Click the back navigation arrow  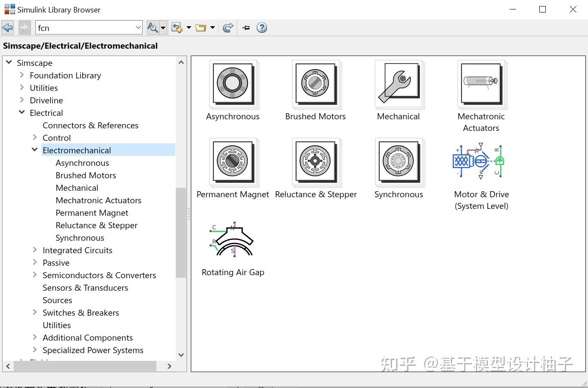tap(7, 27)
